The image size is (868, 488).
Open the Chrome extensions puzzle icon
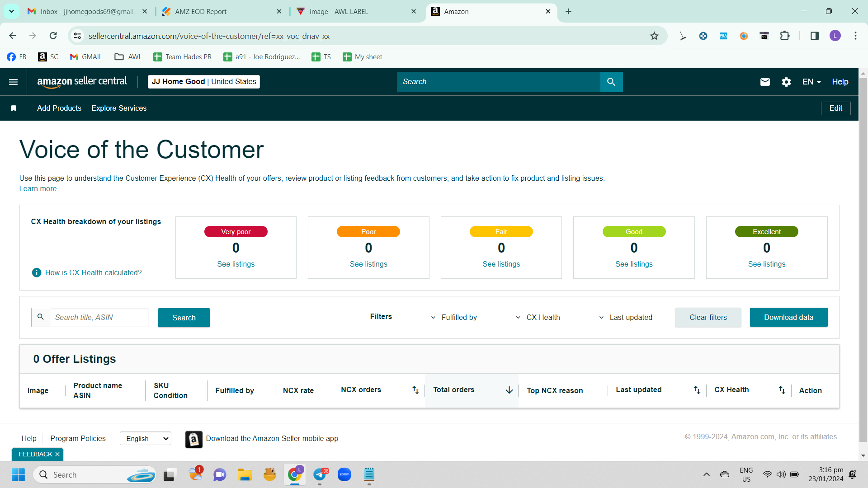pos(785,36)
